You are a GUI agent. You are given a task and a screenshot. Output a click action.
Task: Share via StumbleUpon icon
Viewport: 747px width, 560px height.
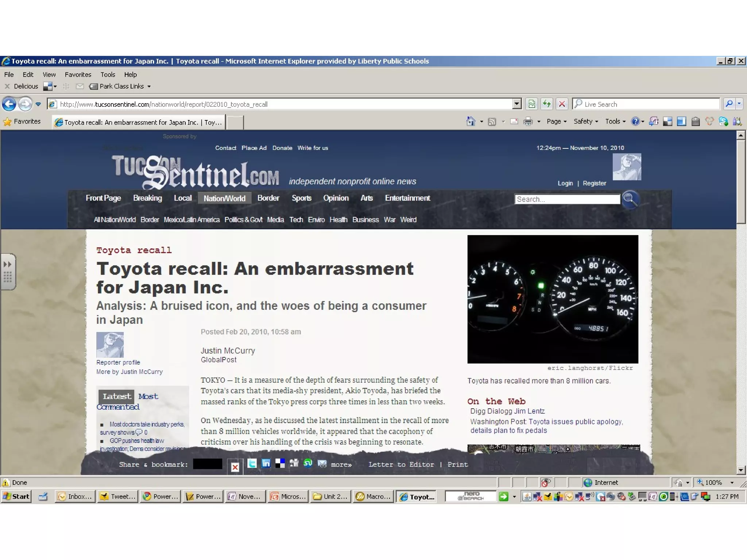tap(308, 464)
